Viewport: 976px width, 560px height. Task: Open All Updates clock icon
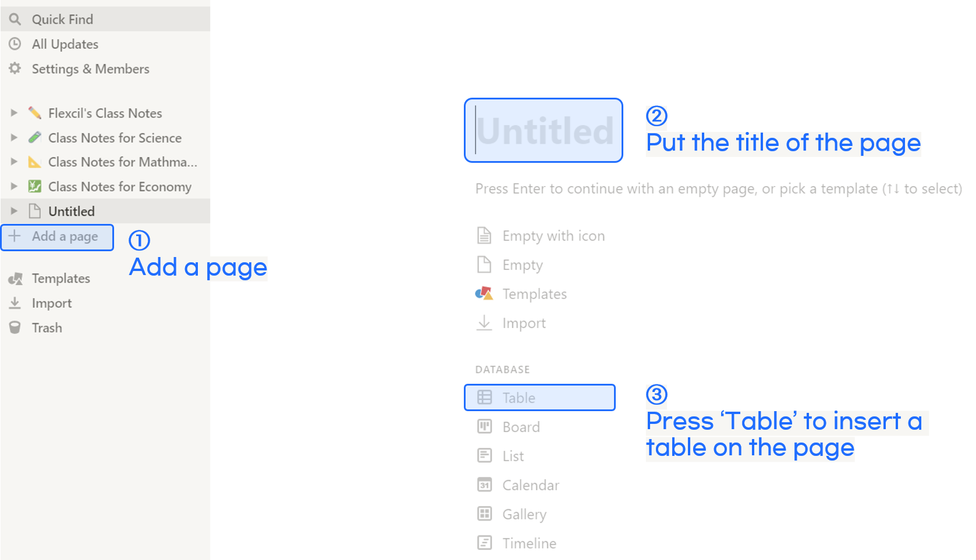[15, 44]
